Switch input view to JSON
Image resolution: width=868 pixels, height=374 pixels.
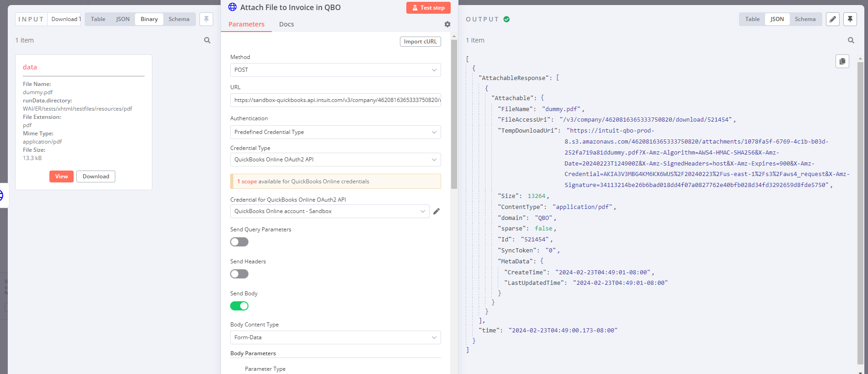click(123, 19)
